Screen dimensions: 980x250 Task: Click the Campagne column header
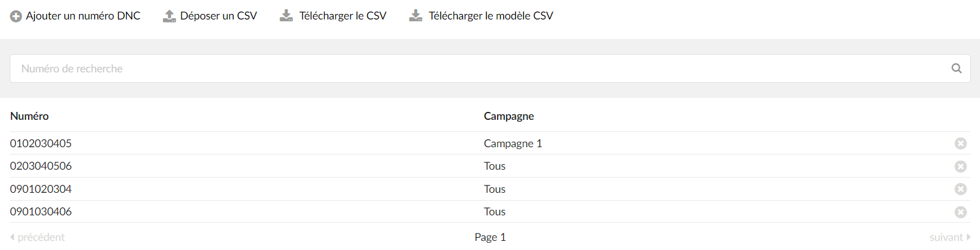point(509,116)
